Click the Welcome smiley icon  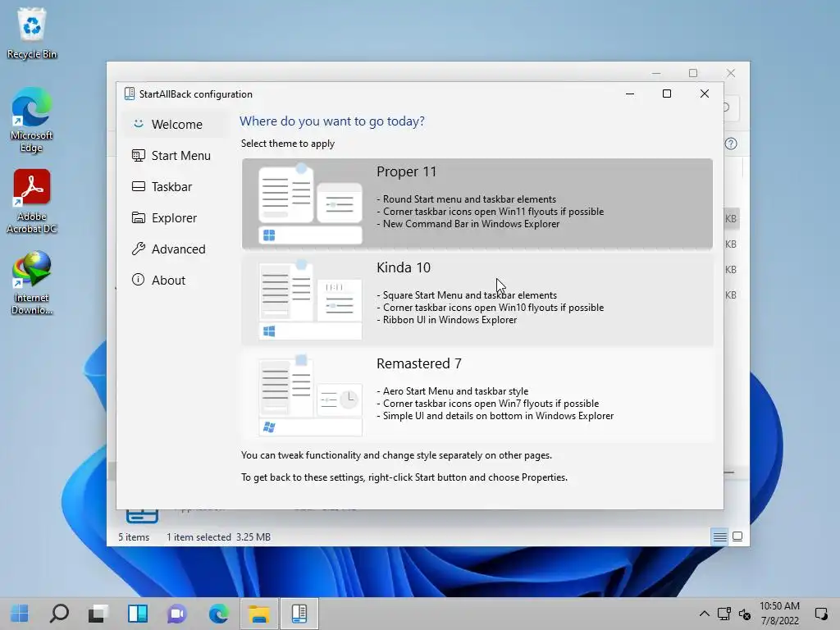[x=138, y=124]
